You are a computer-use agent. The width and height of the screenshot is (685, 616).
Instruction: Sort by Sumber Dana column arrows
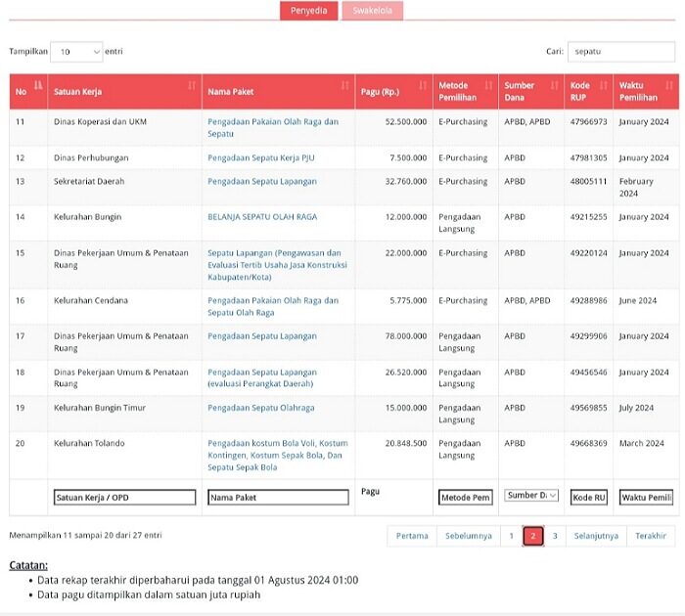[x=554, y=86]
